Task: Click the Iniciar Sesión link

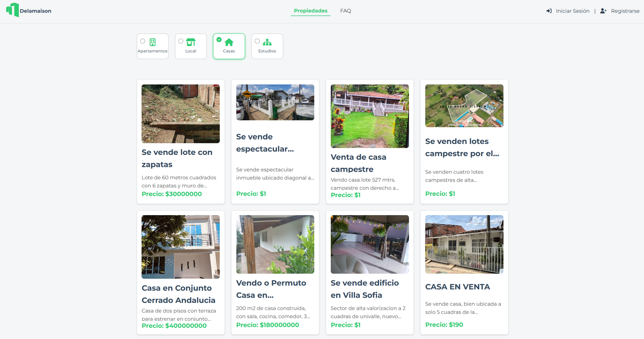Action: coord(573,11)
